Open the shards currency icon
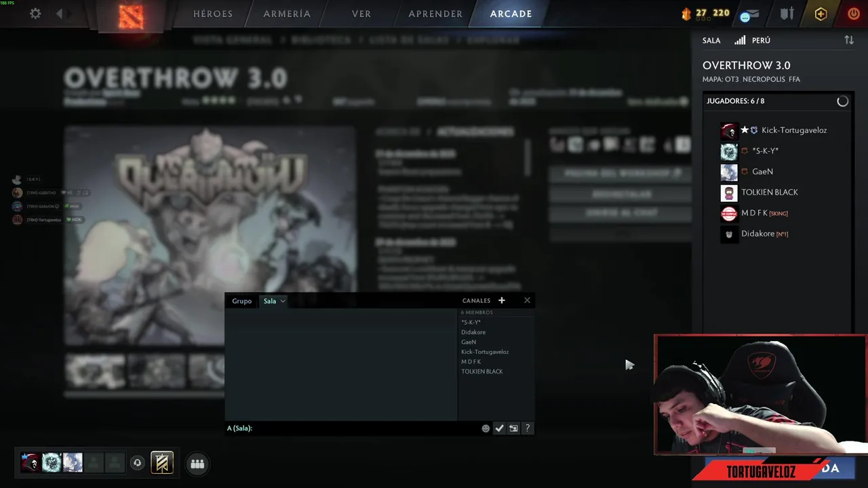The height and width of the screenshot is (488, 868). click(686, 14)
